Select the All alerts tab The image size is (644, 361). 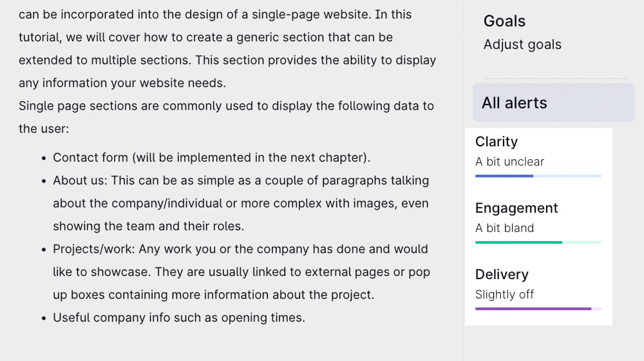click(553, 102)
